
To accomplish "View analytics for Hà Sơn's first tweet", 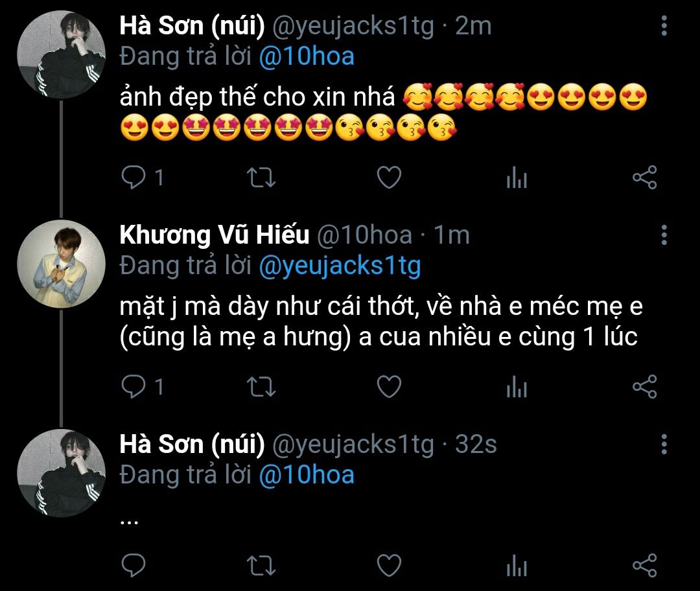I will (x=517, y=178).
